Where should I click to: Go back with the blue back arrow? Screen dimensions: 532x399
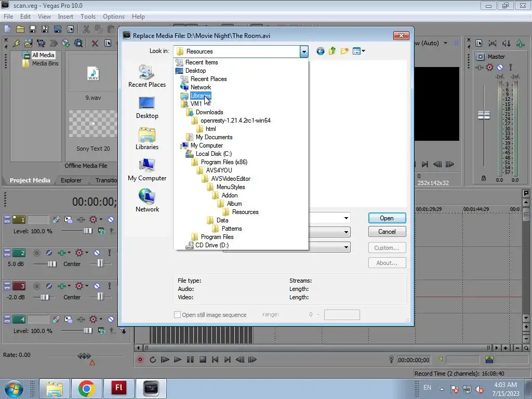point(320,51)
